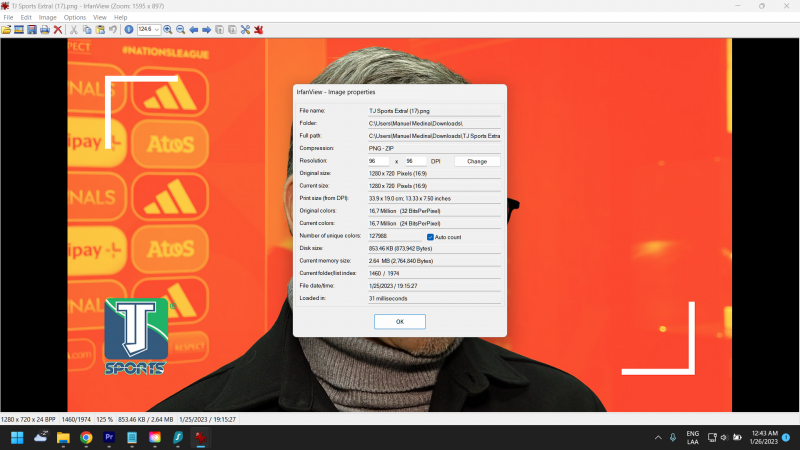Open the zoom percentage dropdown
The width and height of the screenshot is (800, 450).
click(x=156, y=30)
